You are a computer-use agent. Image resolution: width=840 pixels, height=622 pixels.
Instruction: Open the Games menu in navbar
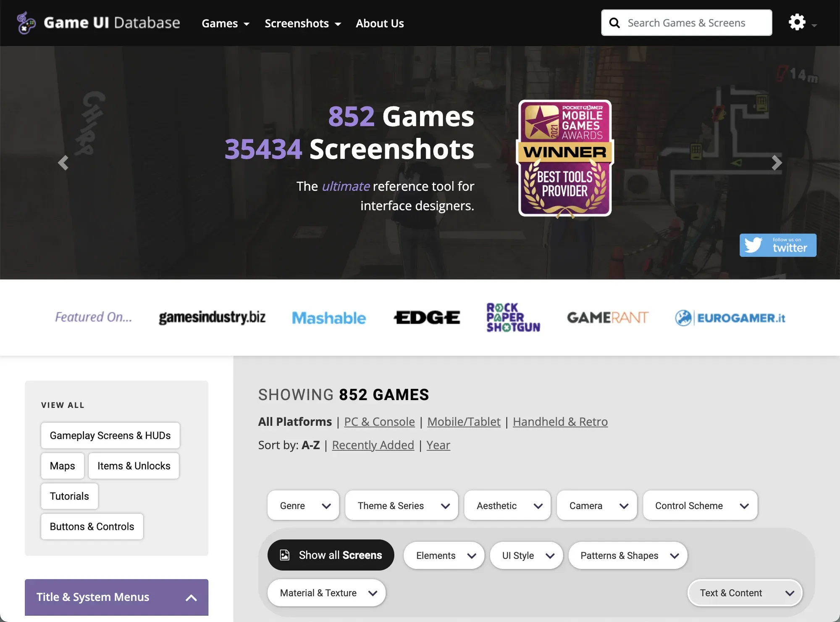click(225, 23)
